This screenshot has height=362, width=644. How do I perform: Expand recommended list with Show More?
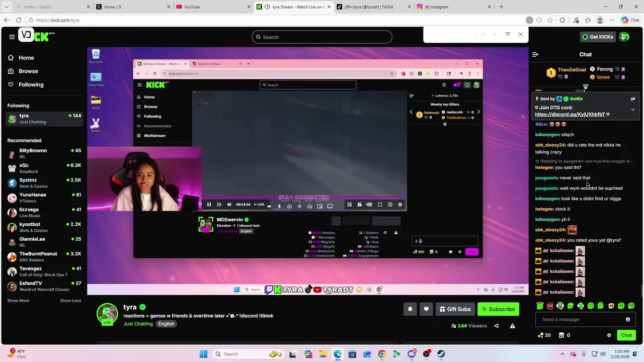tap(18, 301)
